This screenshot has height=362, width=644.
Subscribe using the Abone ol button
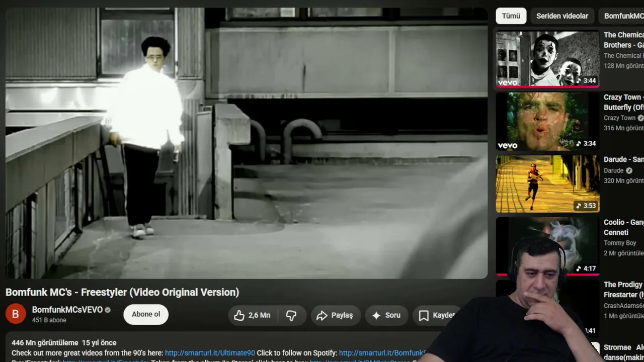(146, 314)
